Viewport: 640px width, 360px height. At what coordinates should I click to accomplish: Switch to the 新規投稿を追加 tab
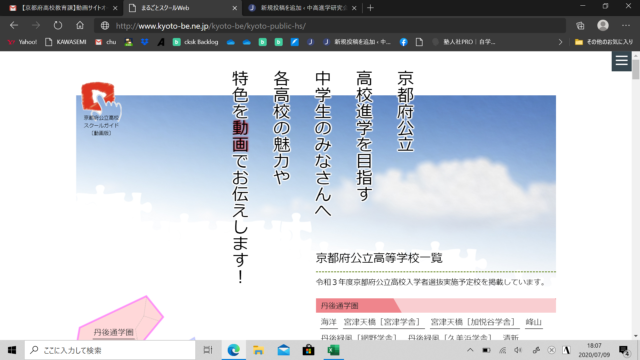pos(303,8)
